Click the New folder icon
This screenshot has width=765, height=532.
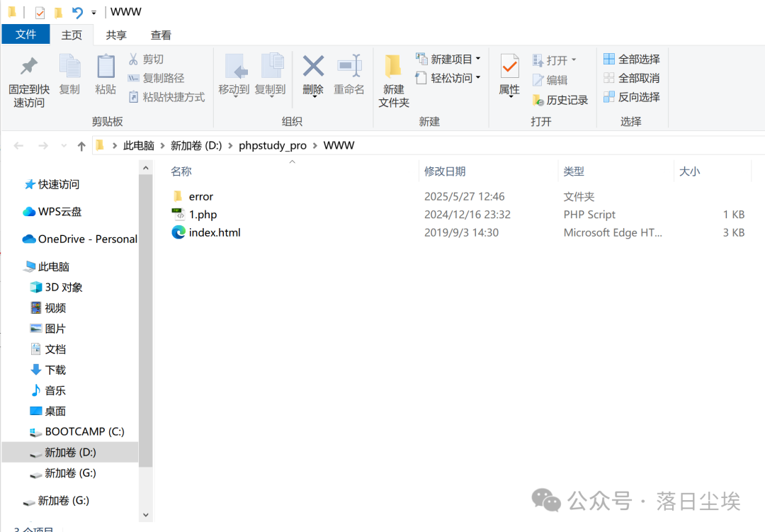[x=392, y=67]
